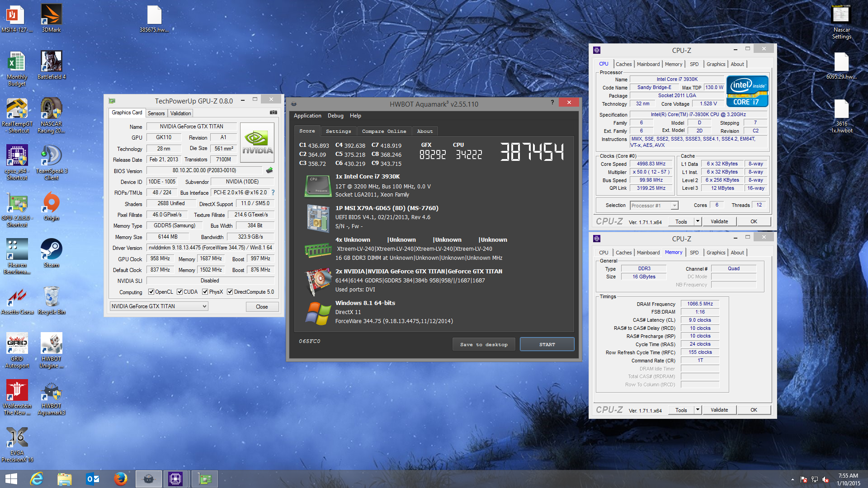This screenshot has width=868, height=488.
Task: Switch to the Caches tab in the top CPU-Z window
Action: [x=623, y=64]
